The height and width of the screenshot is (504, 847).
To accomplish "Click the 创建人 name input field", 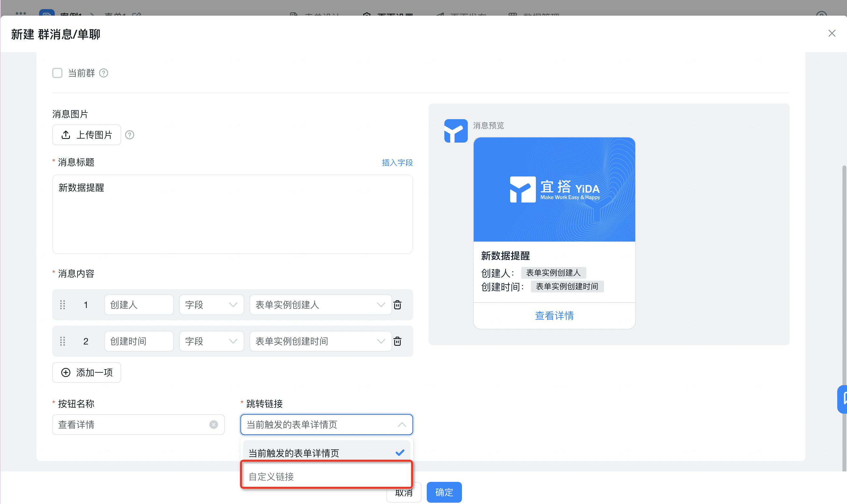I will click(139, 305).
